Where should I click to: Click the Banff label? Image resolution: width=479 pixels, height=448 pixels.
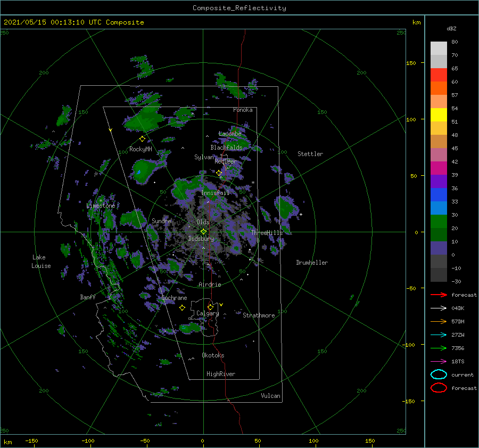[88, 297]
